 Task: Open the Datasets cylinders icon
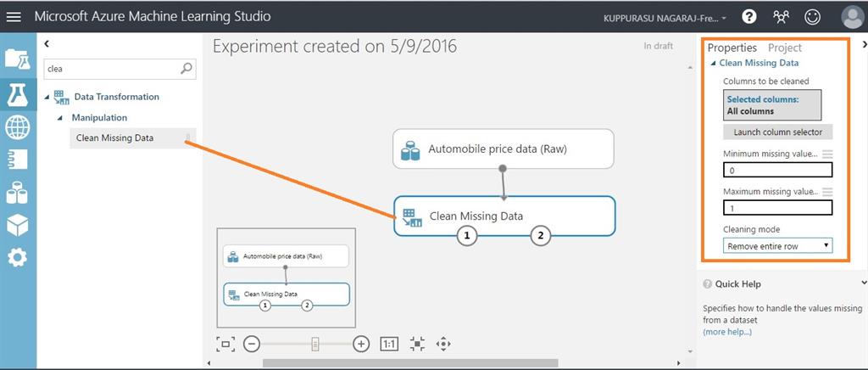(x=18, y=192)
